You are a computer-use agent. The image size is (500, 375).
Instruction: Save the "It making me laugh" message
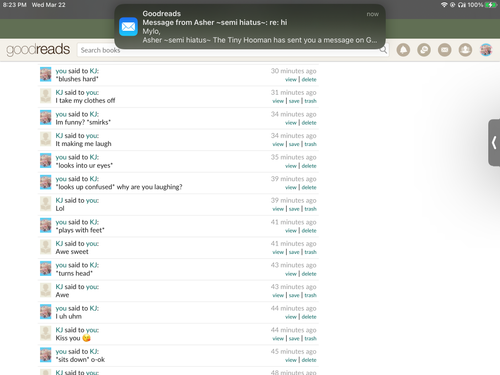coord(294,144)
